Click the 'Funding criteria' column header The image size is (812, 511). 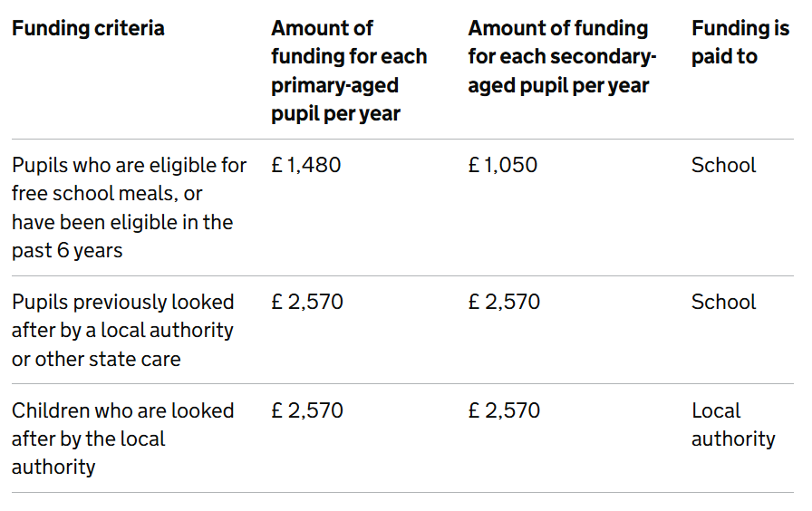point(88,28)
